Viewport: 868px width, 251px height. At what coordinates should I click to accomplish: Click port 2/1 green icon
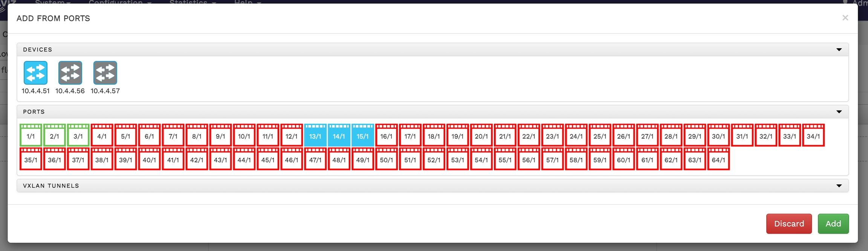point(55,135)
